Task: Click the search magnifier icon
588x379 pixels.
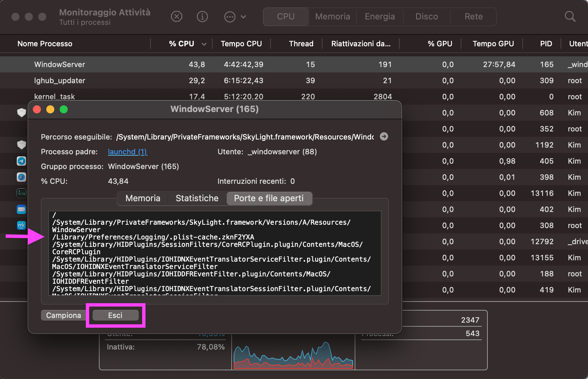Action: (570, 16)
